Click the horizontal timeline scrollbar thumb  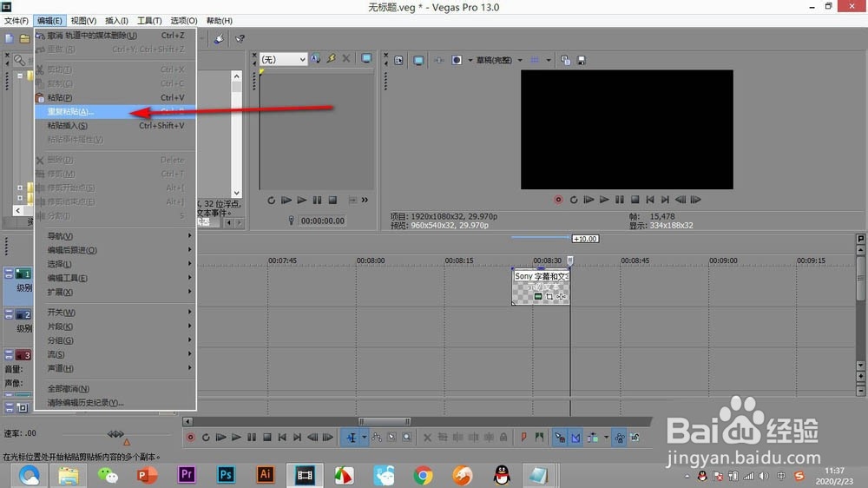[x=385, y=421]
